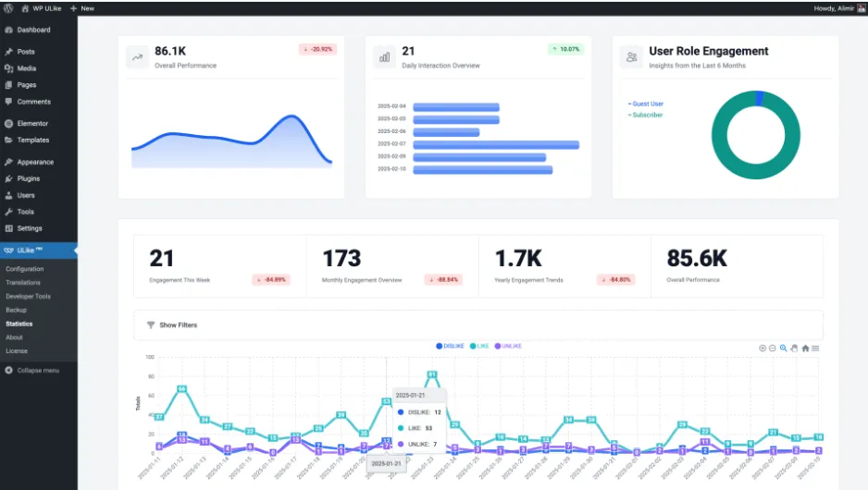Click the chart zoom out minus icon
Viewport: 868px width, 490px height.
773,348
